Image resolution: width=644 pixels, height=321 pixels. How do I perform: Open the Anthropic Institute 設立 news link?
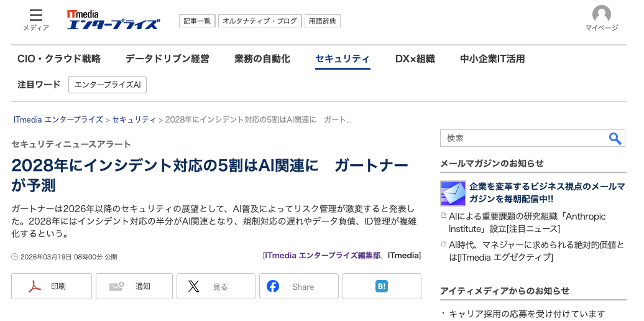(x=527, y=223)
